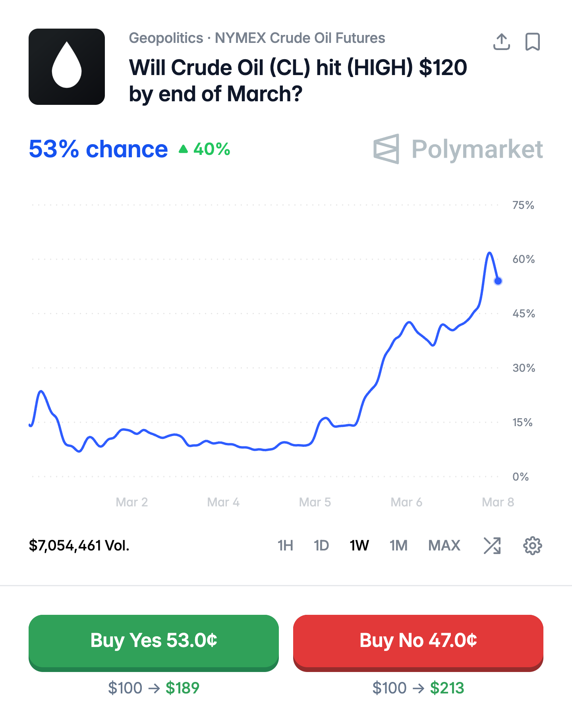This screenshot has width=572, height=728.
Task: Show the 1M chart range
Action: click(x=398, y=546)
